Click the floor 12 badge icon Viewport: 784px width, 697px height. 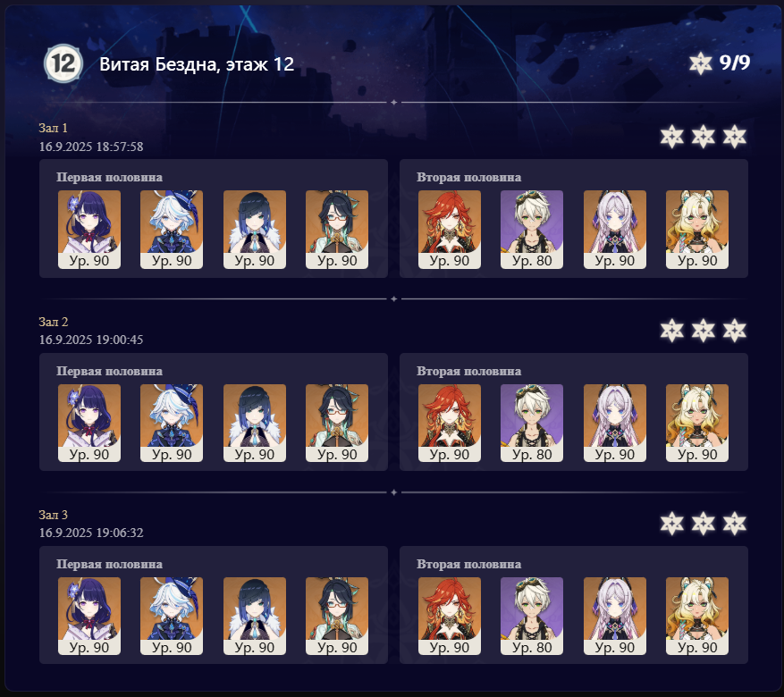pyautogui.click(x=63, y=63)
